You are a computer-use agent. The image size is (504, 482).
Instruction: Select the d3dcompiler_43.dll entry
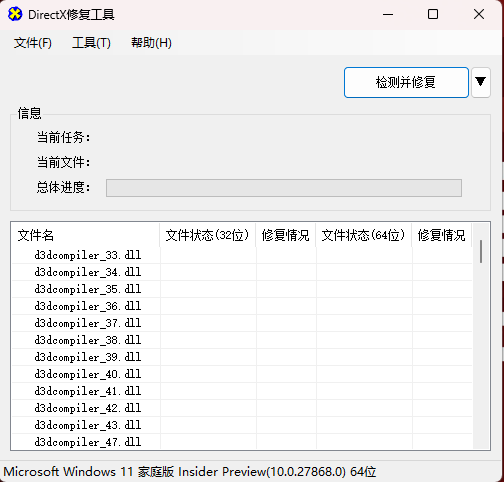pyautogui.click(x=88, y=425)
